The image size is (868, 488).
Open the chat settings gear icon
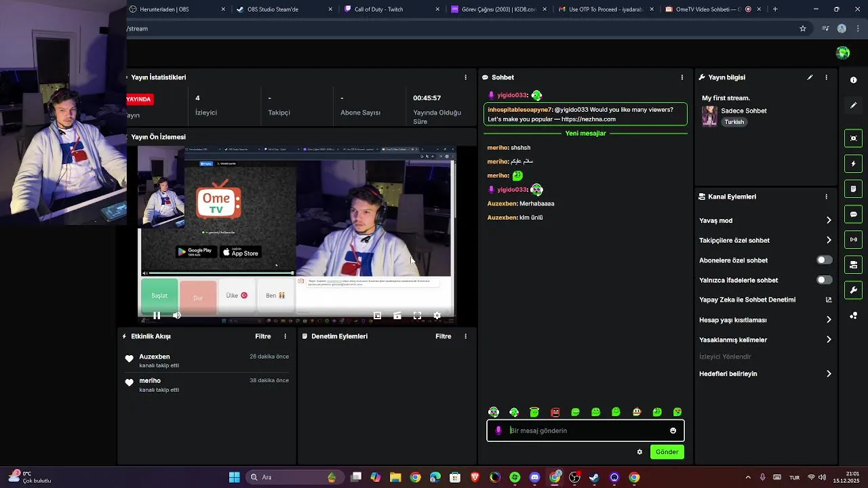[x=639, y=452]
